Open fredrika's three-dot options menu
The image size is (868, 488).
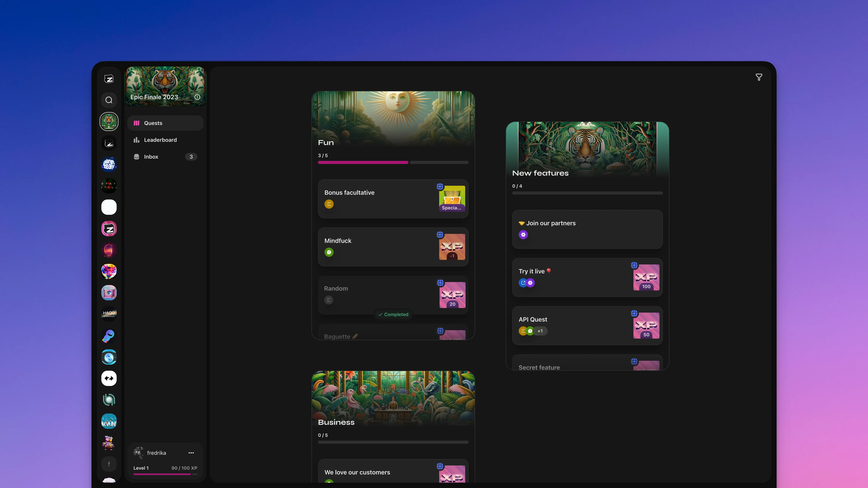(x=191, y=453)
